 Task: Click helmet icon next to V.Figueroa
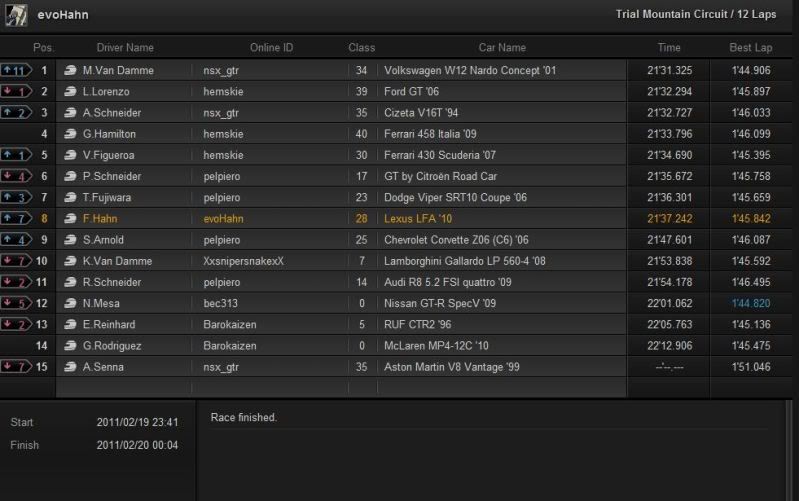tap(70, 155)
